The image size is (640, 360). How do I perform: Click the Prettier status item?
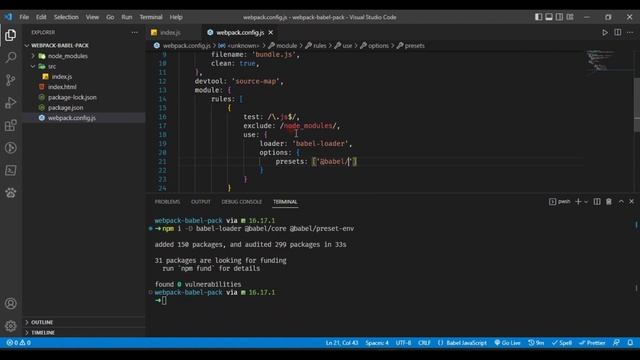tap(592, 343)
